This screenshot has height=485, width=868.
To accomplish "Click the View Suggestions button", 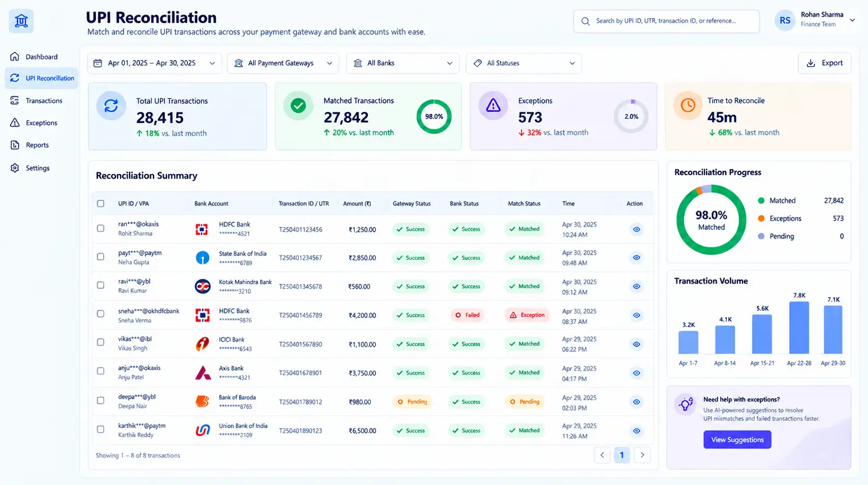I will [737, 439].
